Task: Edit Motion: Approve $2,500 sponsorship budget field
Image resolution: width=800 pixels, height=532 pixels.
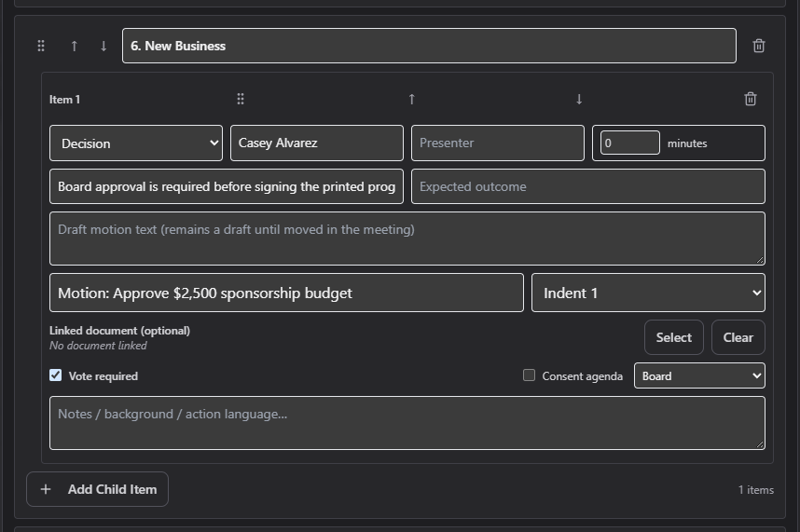Action: click(287, 293)
